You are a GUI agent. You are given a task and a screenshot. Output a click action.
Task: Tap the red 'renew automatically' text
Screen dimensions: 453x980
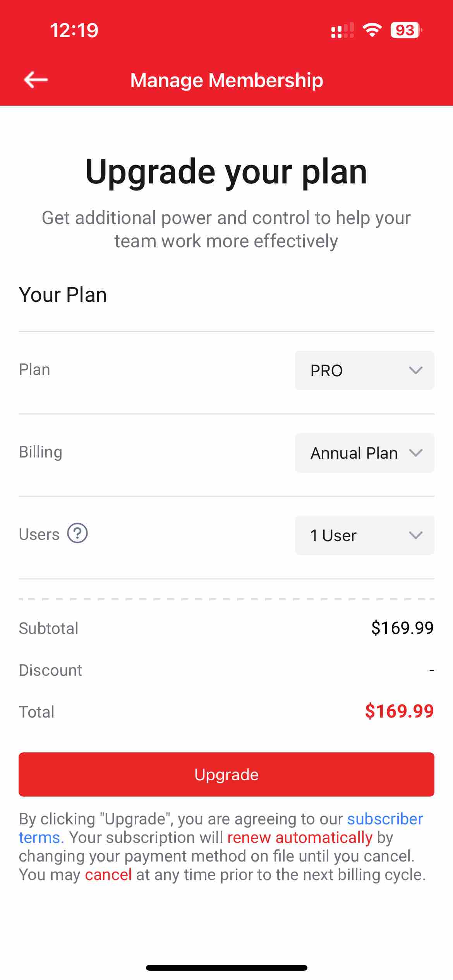tap(300, 837)
